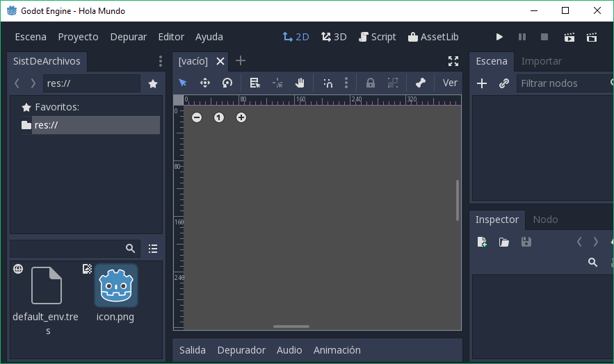This screenshot has width=614, height=364.
Task: Open the Depurador bottom panel
Action: [241, 350]
